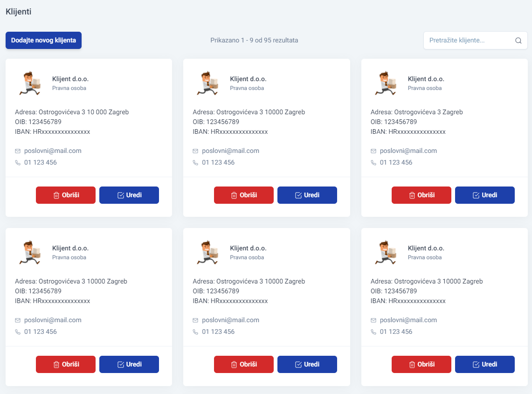Image resolution: width=532 pixels, height=394 pixels.
Task: Click the phone icon on the bottom-left card
Action: (x=18, y=332)
